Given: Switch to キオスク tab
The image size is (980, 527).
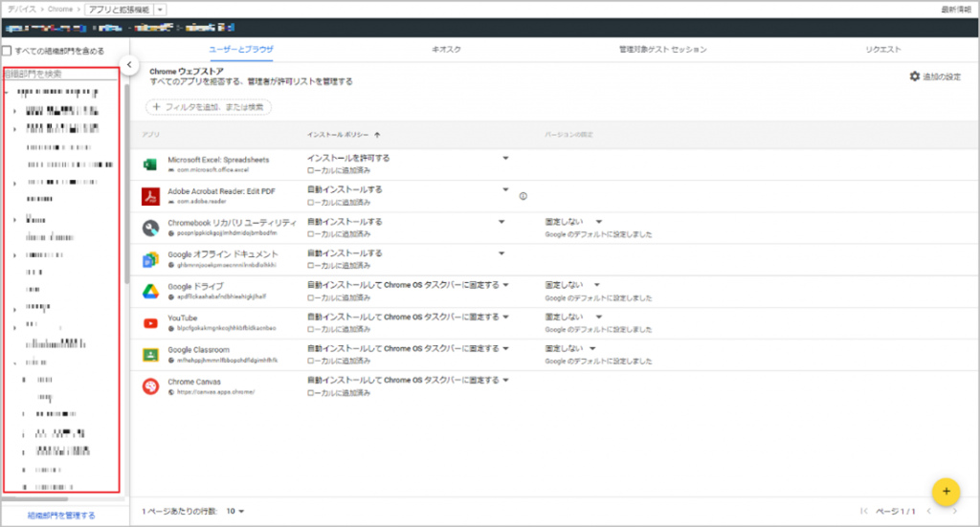Looking at the screenshot, I should point(446,50).
